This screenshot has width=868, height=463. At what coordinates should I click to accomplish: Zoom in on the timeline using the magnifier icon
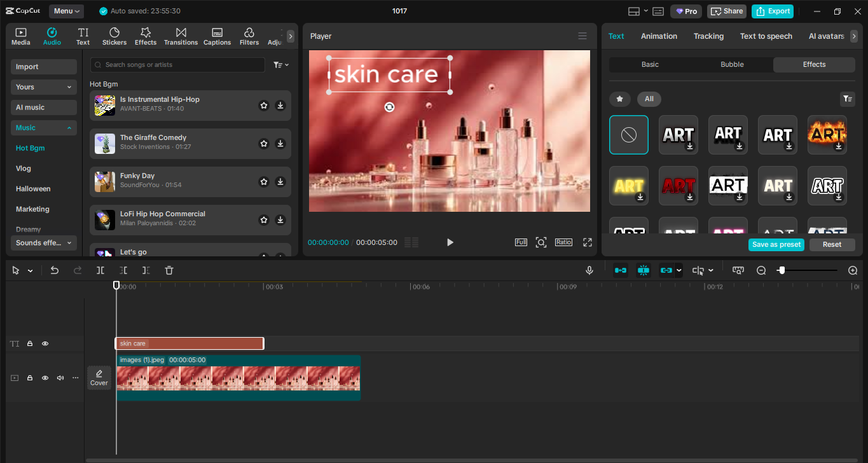pos(853,270)
